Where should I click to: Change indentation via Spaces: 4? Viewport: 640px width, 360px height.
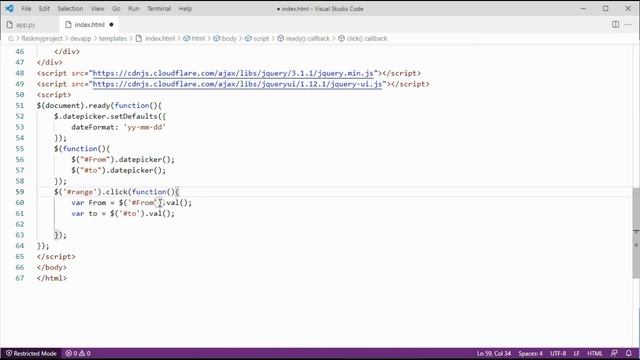[531, 353]
